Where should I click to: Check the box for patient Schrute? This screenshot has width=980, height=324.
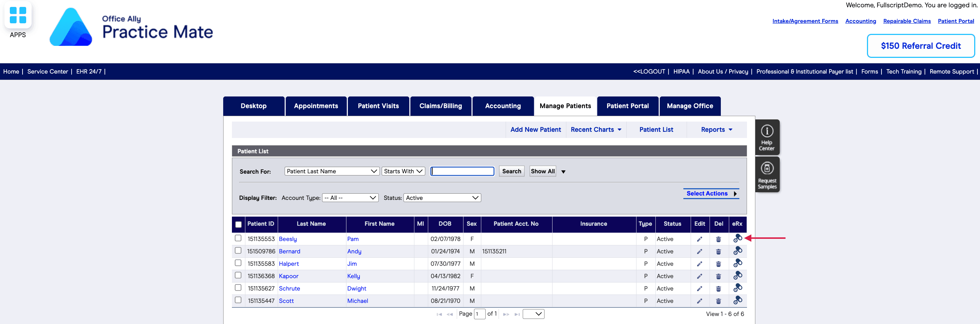(x=238, y=288)
